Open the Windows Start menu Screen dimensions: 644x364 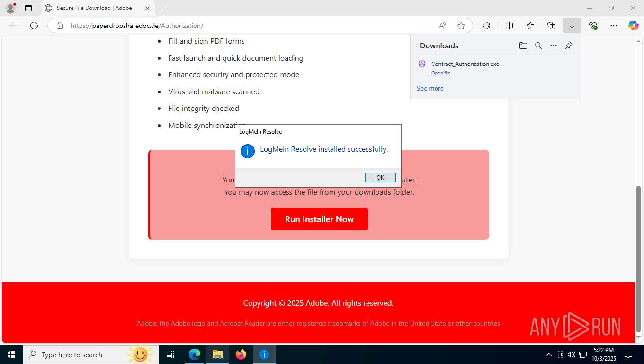(11, 355)
